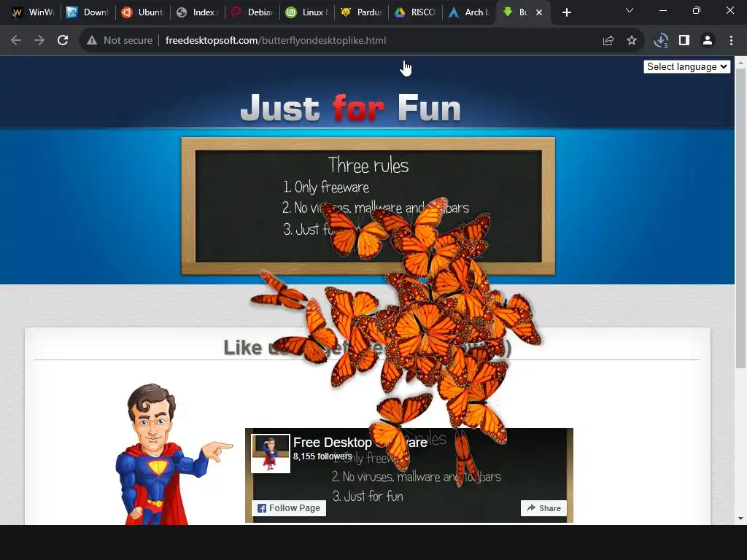Click the '1. Only freeware' chalkboard text
This screenshot has height=560, width=747.
click(x=326, y=187)
